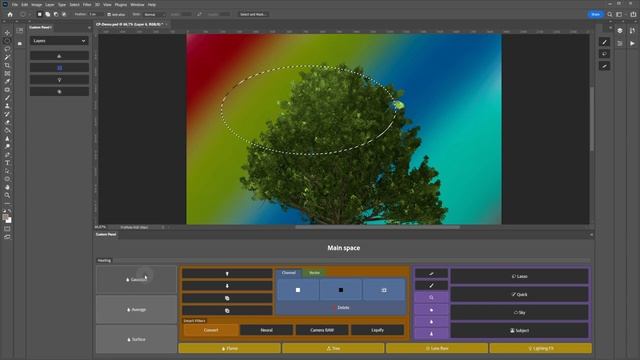Click the topmost brush button in the purple panel

tap(431, 273)
